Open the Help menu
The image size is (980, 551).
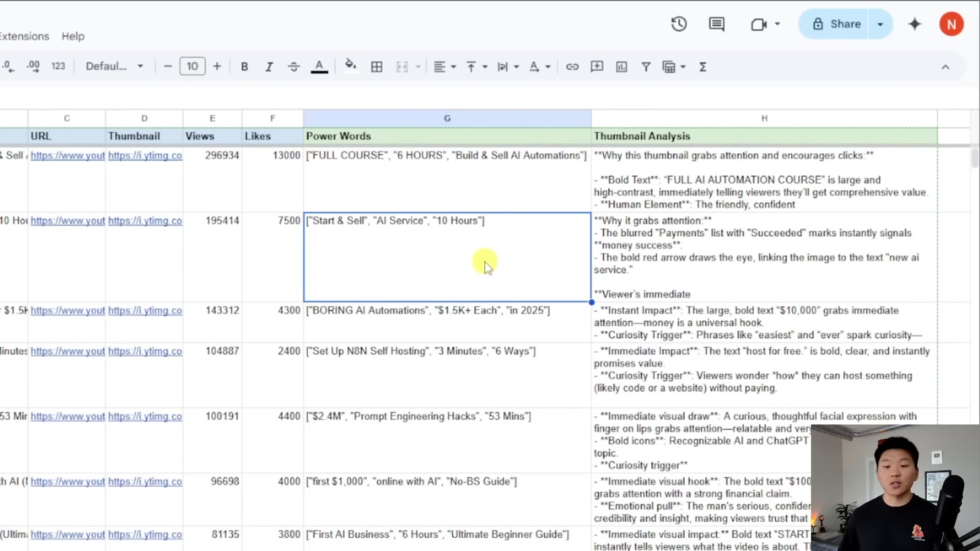(73, 36)
